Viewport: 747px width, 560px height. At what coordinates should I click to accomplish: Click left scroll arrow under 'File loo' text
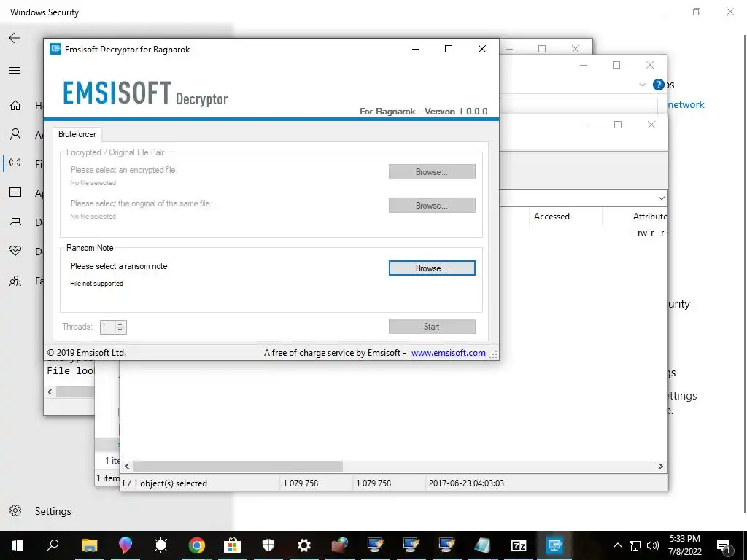(x=50, y=392)
